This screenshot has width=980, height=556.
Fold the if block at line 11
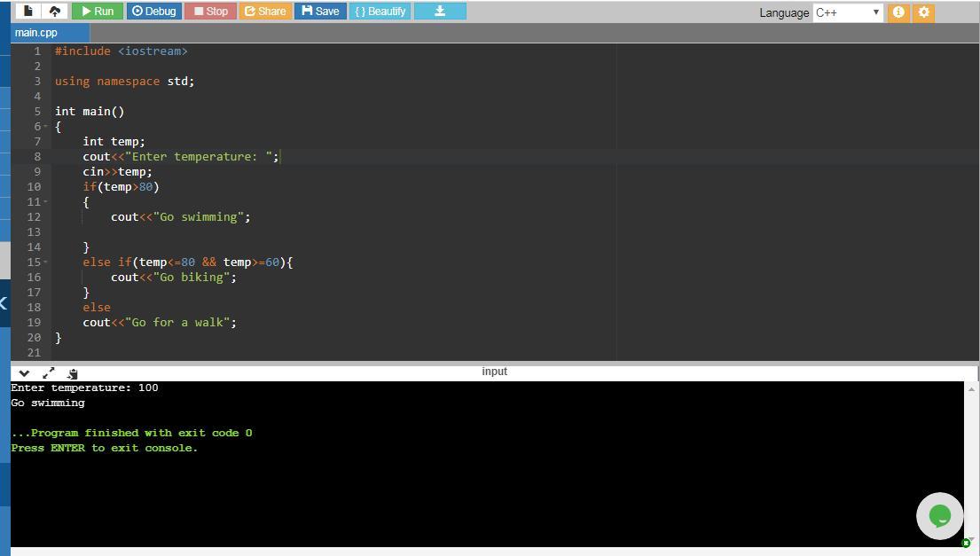[45, 202]
